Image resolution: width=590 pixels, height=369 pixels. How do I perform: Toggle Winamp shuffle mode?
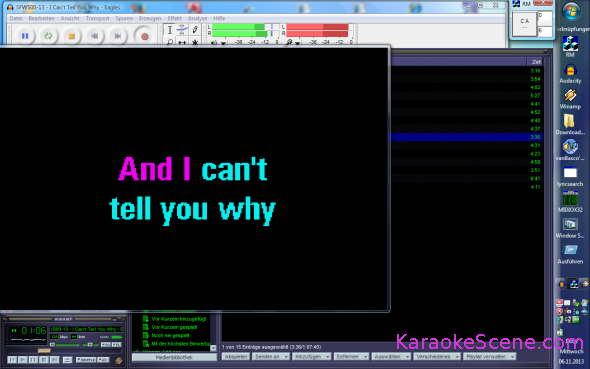click(86, 360)
